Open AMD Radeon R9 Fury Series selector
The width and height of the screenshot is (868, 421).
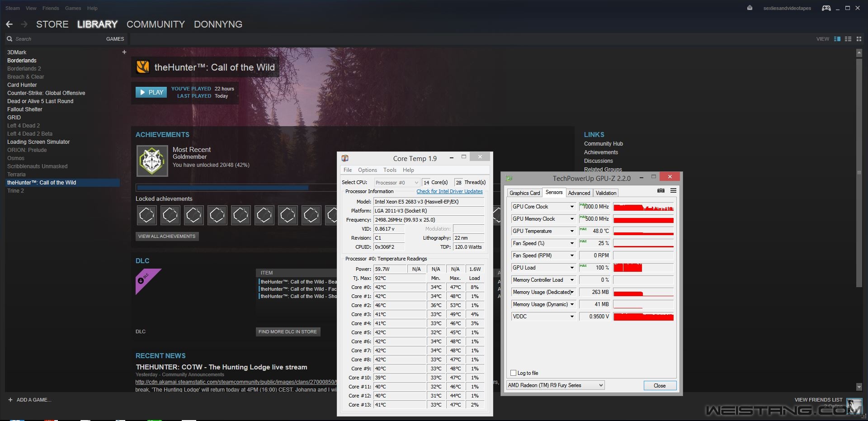pyautogui.click(x=555, y=385)
